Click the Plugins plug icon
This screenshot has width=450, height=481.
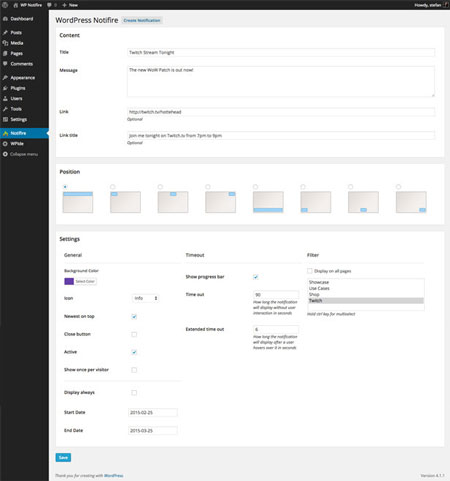click(x=5, y=88)
